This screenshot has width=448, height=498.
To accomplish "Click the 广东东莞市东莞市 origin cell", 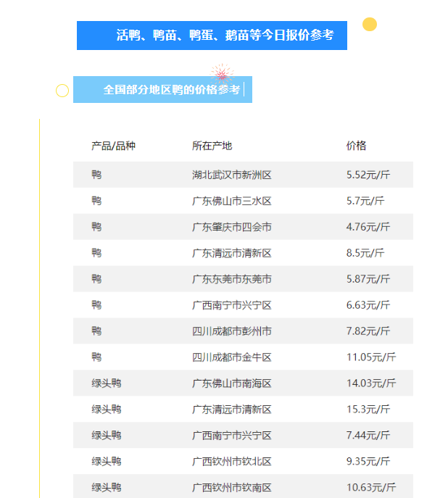I will [231, 279].
